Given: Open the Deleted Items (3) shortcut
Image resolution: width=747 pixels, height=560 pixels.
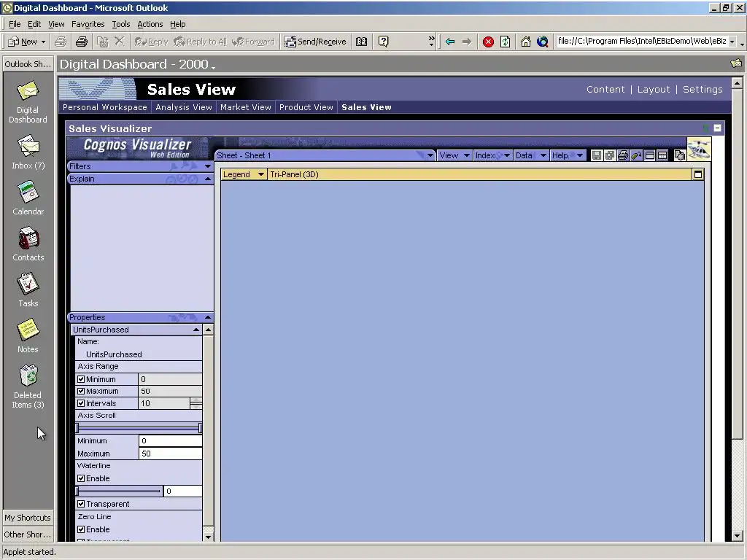Looking at the screenshot, I should (28, 386).
